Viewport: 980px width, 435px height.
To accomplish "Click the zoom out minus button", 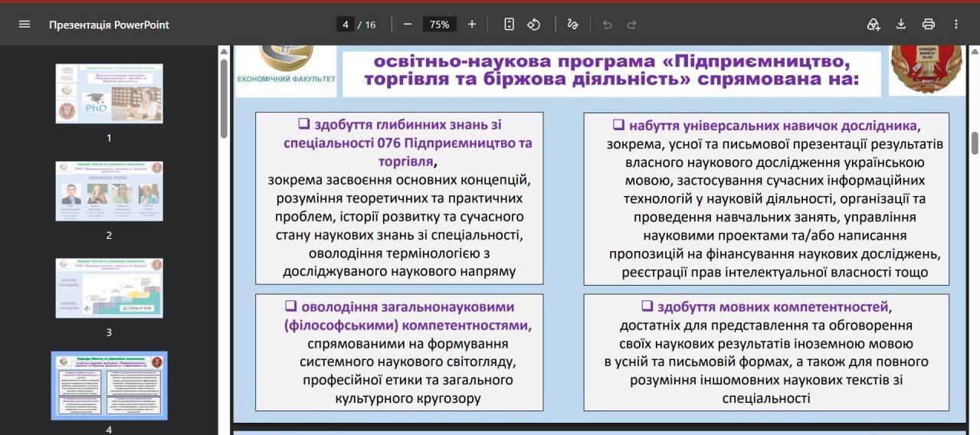I will click(x=408, y=25).
